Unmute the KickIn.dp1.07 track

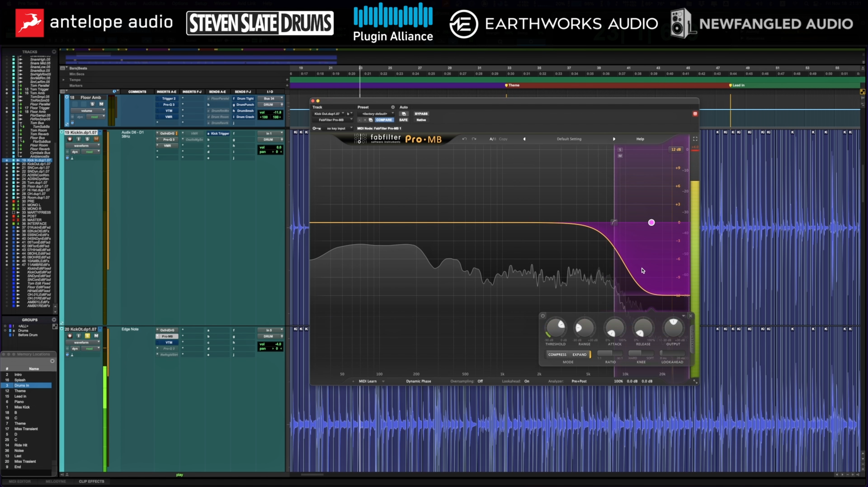point(96,139)
